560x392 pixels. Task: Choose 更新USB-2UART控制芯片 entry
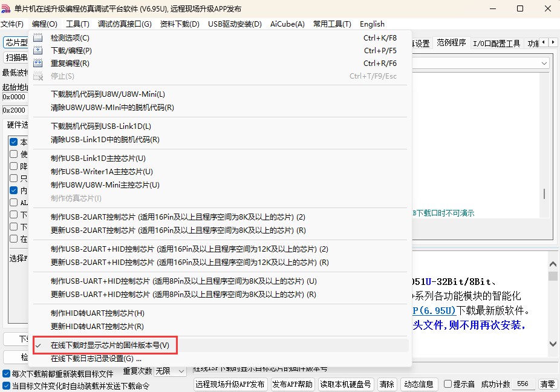click(221, 230)
